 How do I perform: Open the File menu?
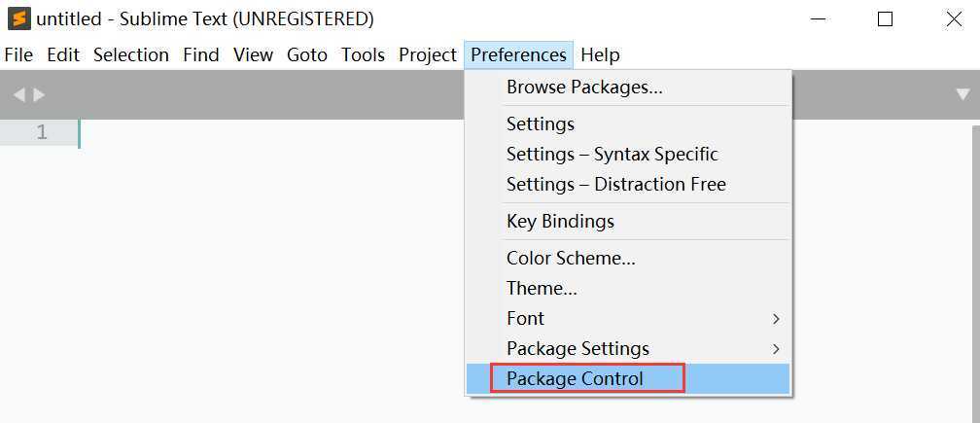tap(18, 55)
